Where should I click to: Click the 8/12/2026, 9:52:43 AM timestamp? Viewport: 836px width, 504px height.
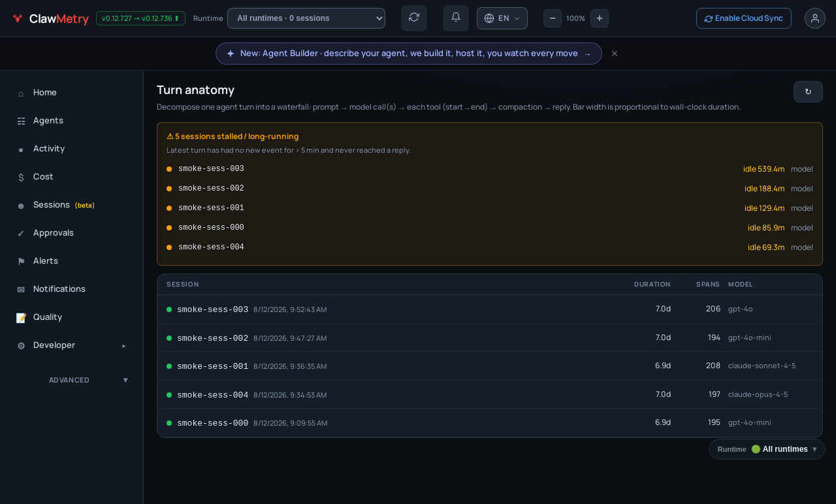[290, 309]
